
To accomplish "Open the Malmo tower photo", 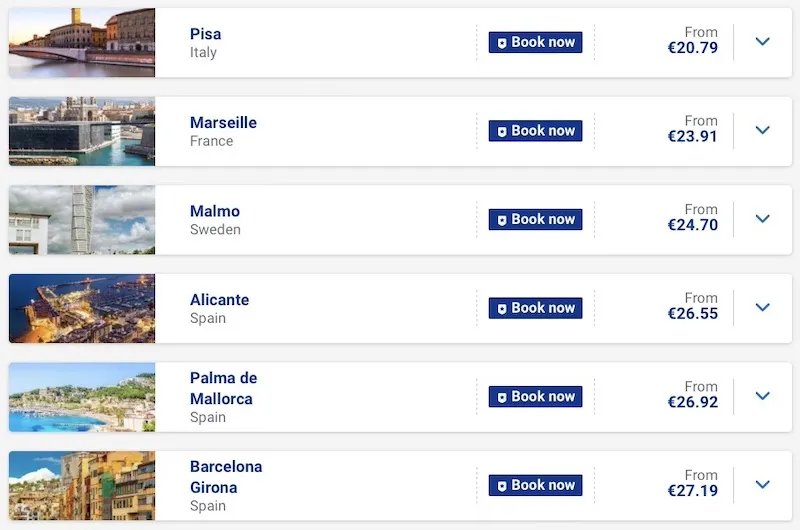I will click(x=82, y=219).
